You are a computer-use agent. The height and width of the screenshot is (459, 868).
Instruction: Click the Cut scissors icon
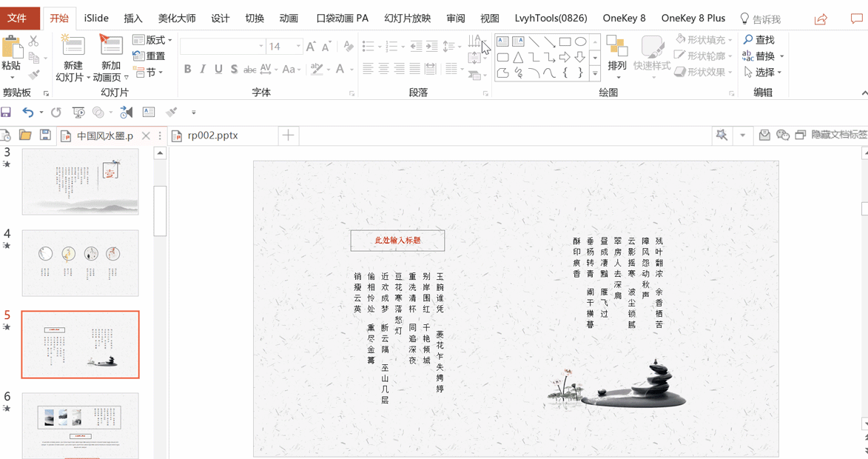34,41
